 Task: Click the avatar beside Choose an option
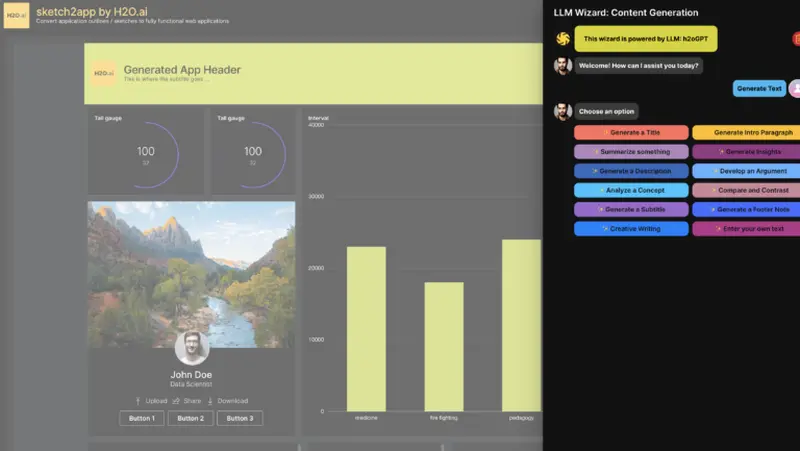(x=563, y=111)
